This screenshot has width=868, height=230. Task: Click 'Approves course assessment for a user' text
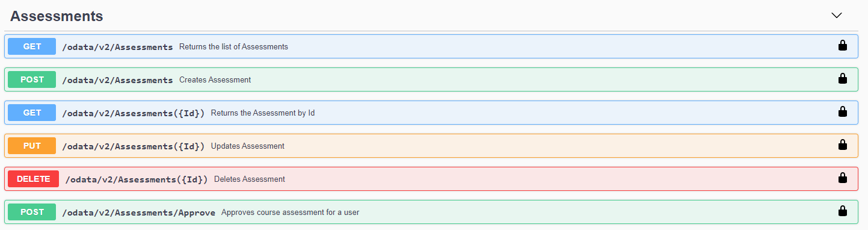click(x=291, y=212)
